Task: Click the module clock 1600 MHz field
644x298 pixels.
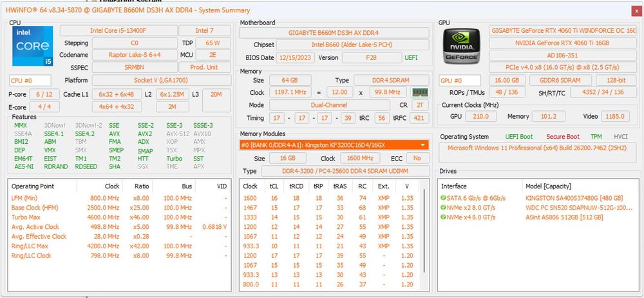Action: [x=359, y=158]
